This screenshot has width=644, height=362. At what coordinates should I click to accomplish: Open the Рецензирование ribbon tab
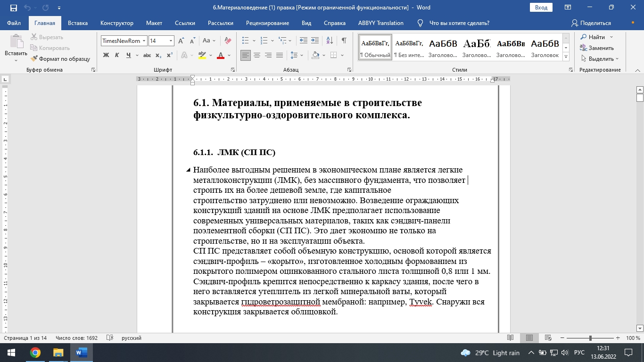[267, 23]
